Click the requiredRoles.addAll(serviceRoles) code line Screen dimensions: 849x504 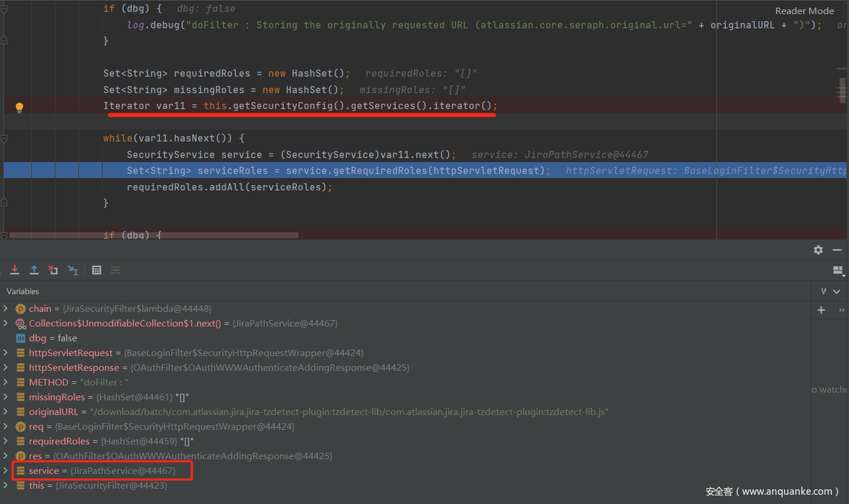click(229, 187)
